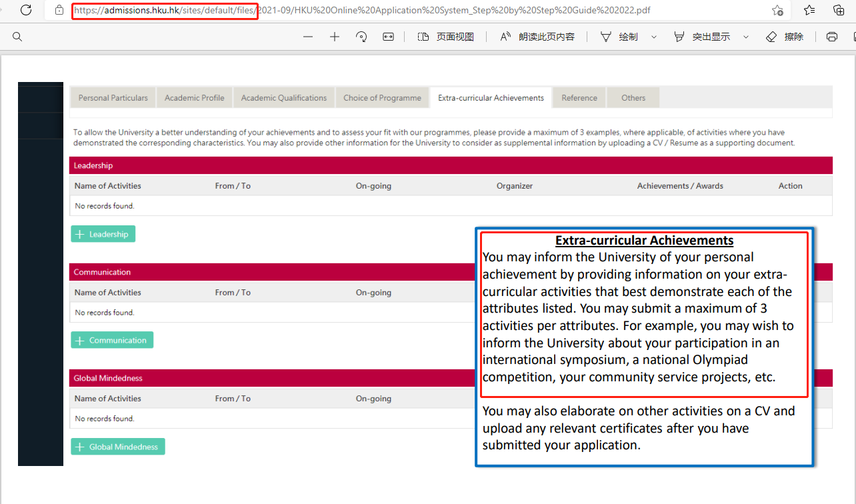Click the fit to width icon
This screenshot has height=504, width=856.
388,37
